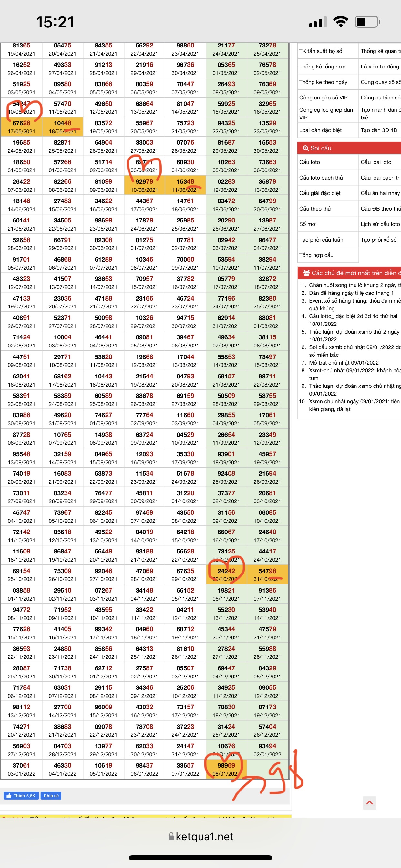Image resolution: width=401 pixels, height=868 pixels.
Task: Select result 10448 dated 18/05/2021
Action: click(63, 127)
